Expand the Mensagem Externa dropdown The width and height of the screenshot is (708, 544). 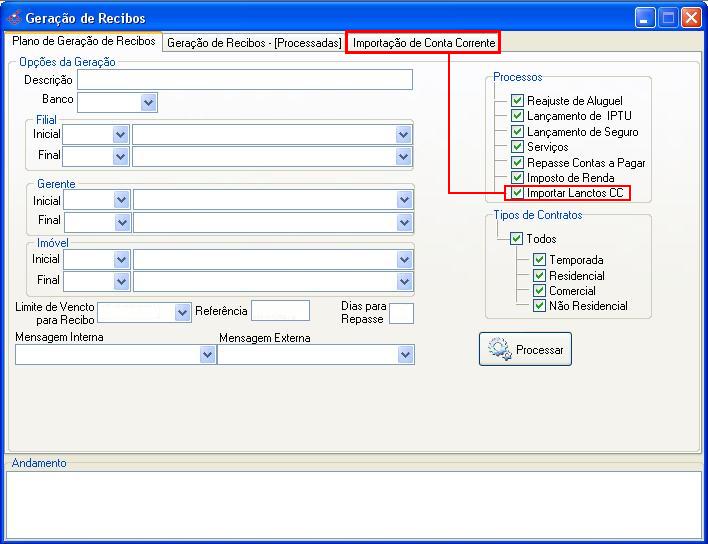pos(405,355)
